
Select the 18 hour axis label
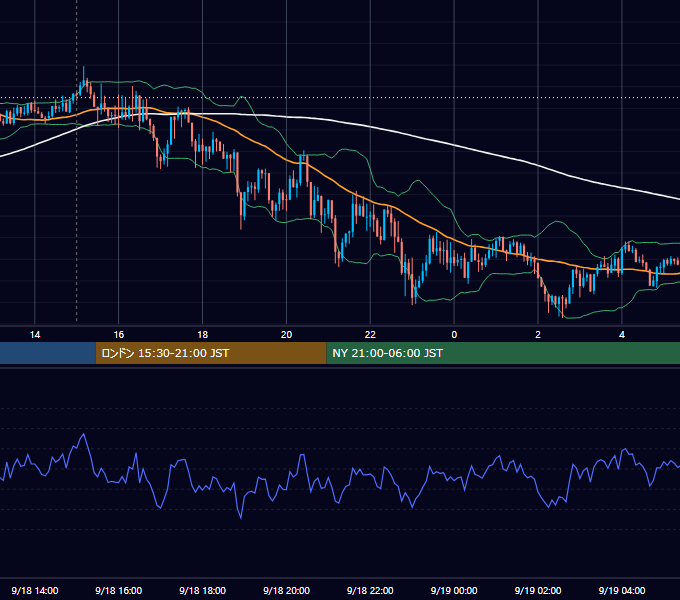coord(203,335)
